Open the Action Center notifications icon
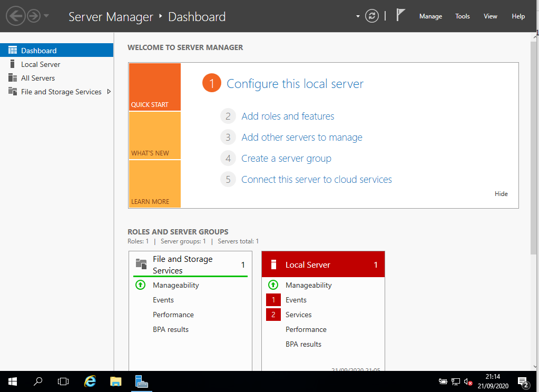The width and height of the screenshot is (539, 392). pyautogui.click(x=523, y=381)
